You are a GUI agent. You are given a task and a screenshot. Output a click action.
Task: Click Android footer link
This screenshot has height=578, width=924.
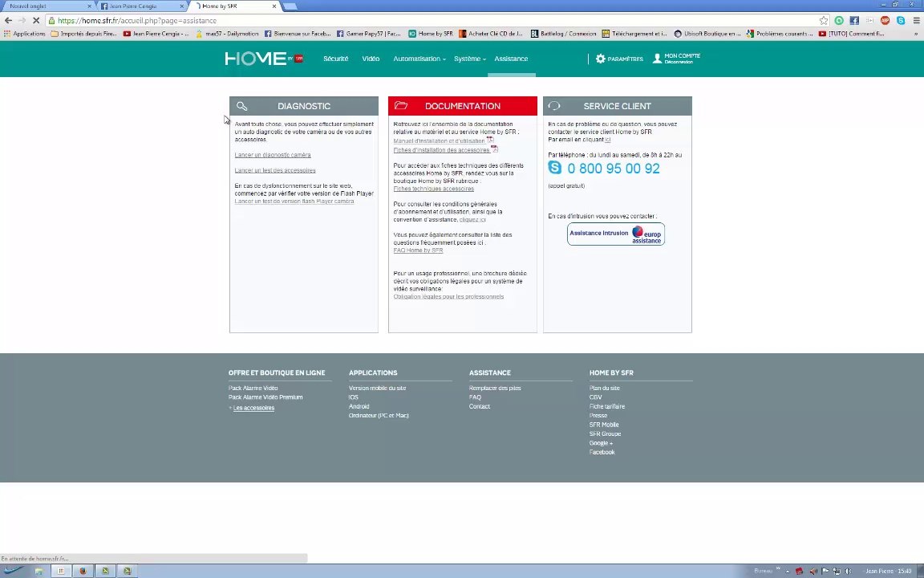coord(359,405)
